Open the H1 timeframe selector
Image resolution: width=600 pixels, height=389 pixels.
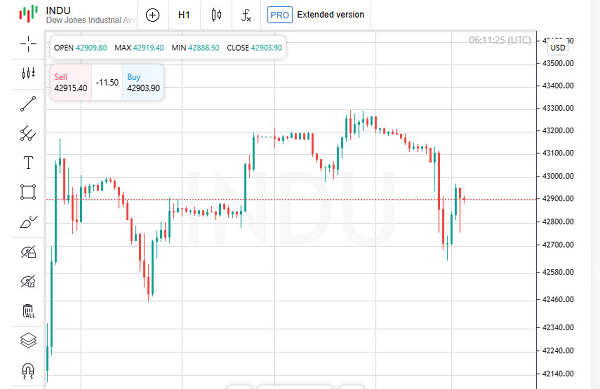(184, 15)
